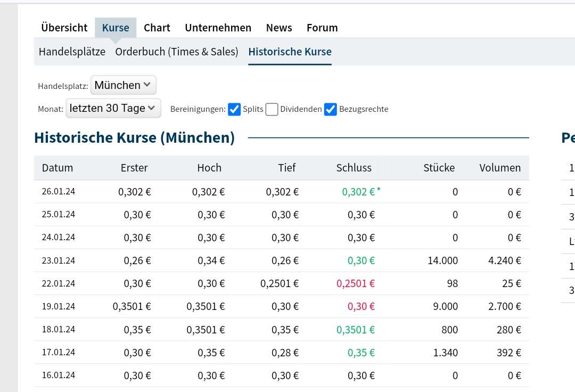Select the Kurse navigation item
The height and width of the screenshot is (392, 575).
tap(115, 27)
